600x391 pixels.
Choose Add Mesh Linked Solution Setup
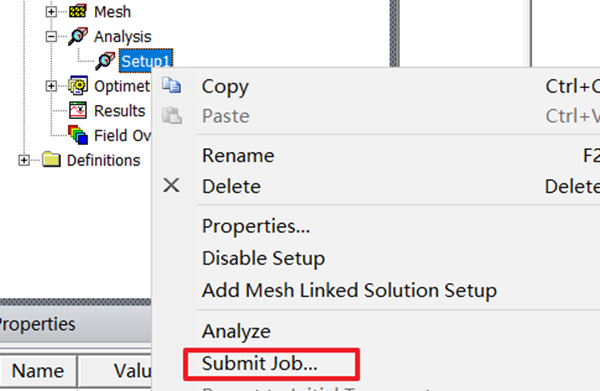pyautogui.click(x=349, y=290)
